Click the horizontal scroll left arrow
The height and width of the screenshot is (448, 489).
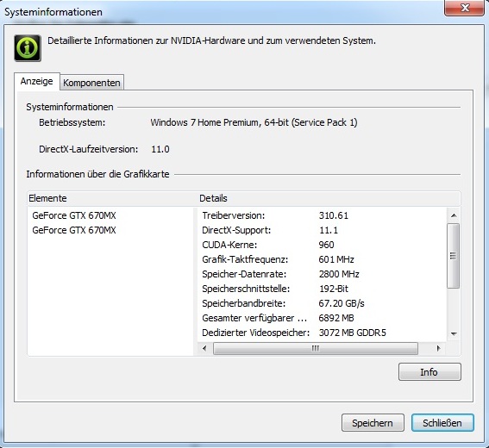204,348
